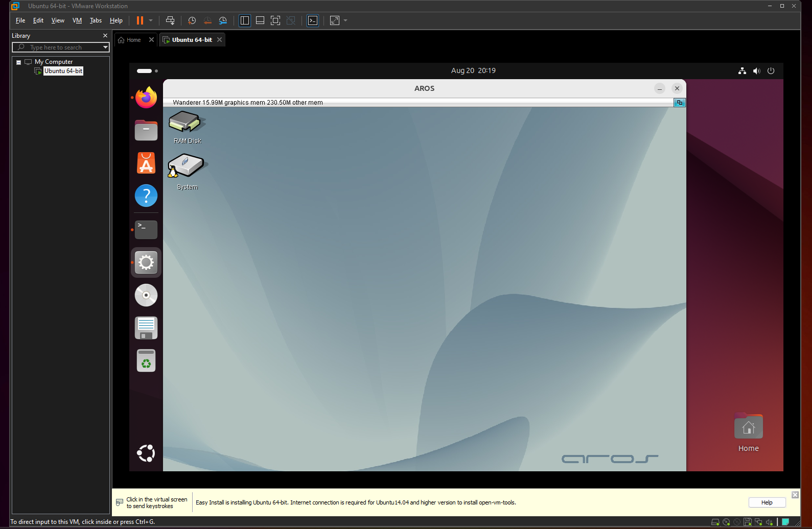Click the Help button in the Easy Install bar
This screenshot has height=529, width=812.
767,502
